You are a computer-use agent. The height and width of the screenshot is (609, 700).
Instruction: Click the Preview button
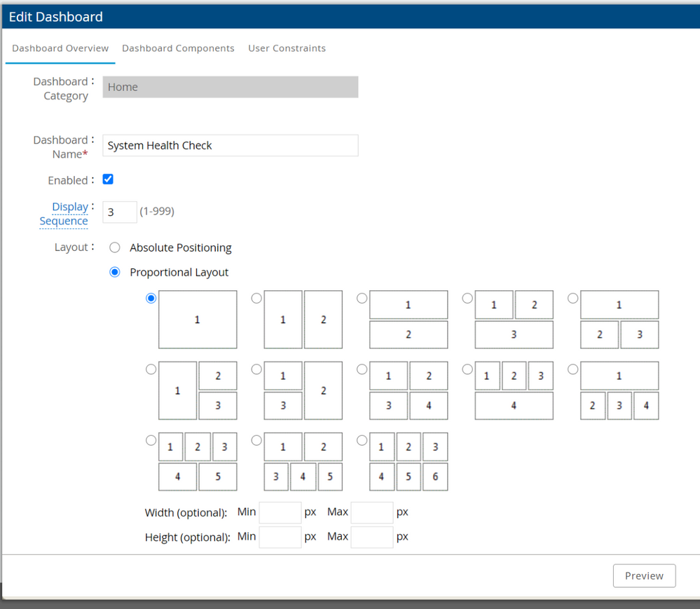643,575
